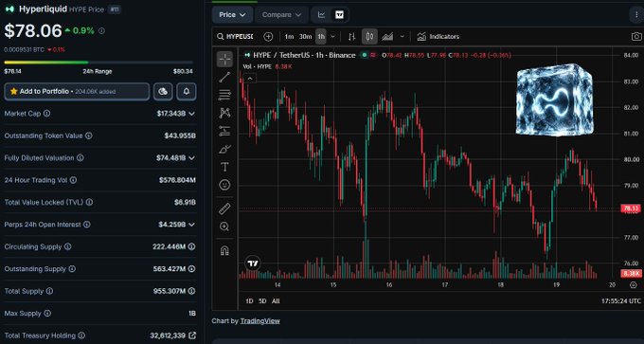Switch chart style to area
This screenshot has height=344, width=644.
click(x=387, y=37)
